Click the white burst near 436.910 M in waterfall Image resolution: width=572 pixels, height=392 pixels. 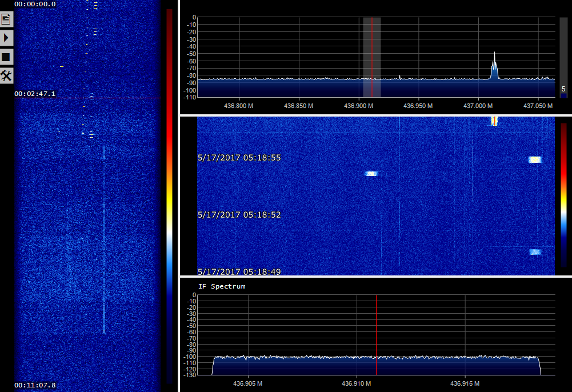[x=371, y=174]
